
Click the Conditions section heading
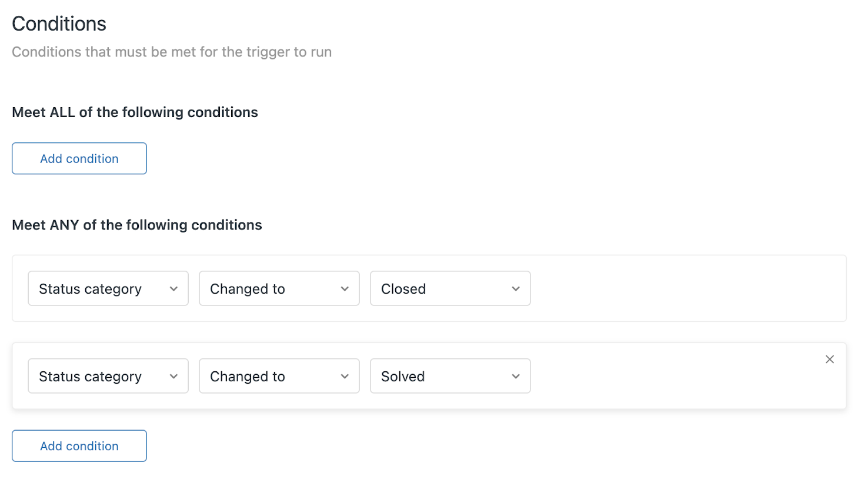(59, 24)
